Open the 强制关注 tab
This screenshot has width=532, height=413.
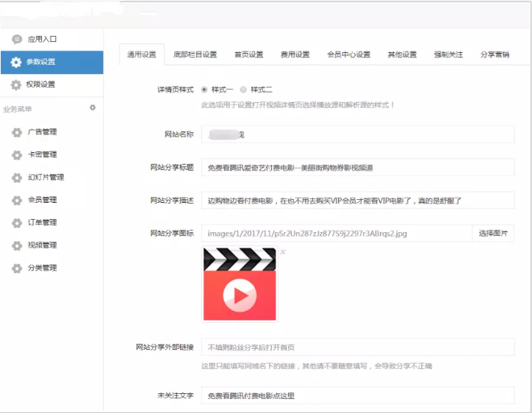pos(448,54)
